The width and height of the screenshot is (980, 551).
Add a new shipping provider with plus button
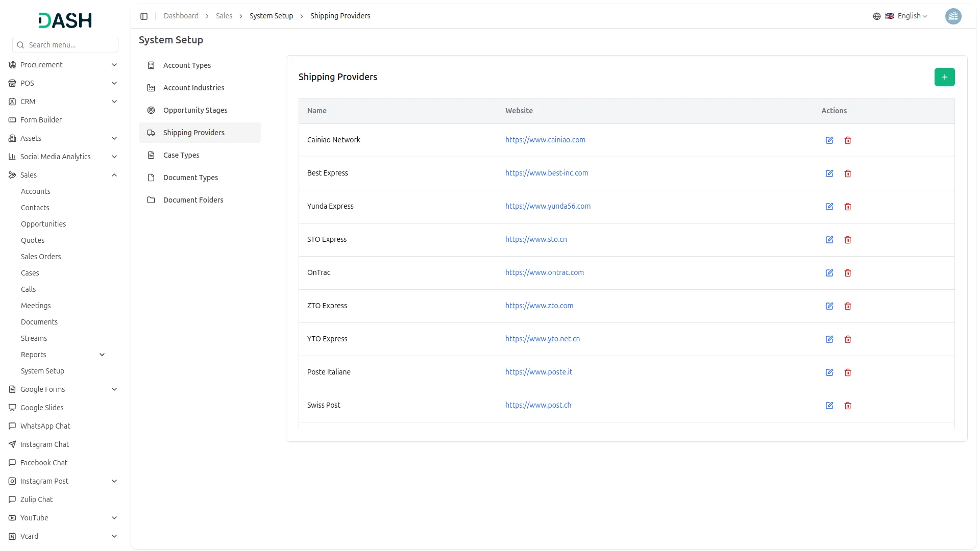[944, 77]
